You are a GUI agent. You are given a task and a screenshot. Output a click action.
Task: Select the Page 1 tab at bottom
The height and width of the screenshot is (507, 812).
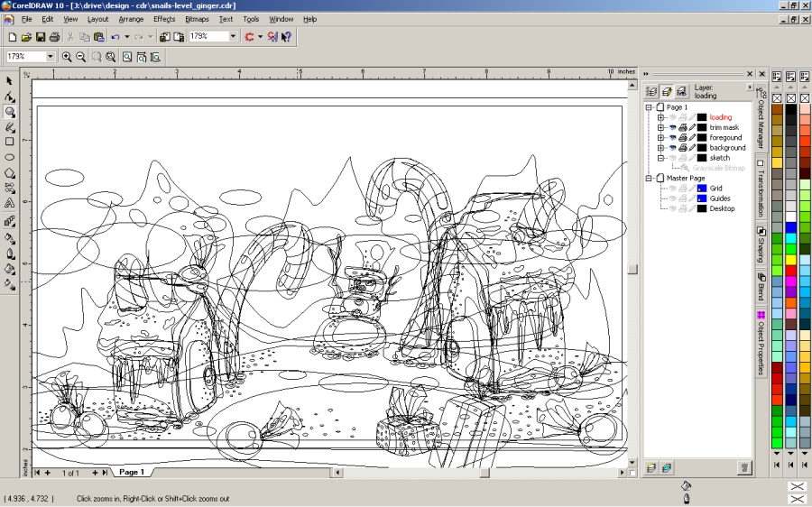131,472
